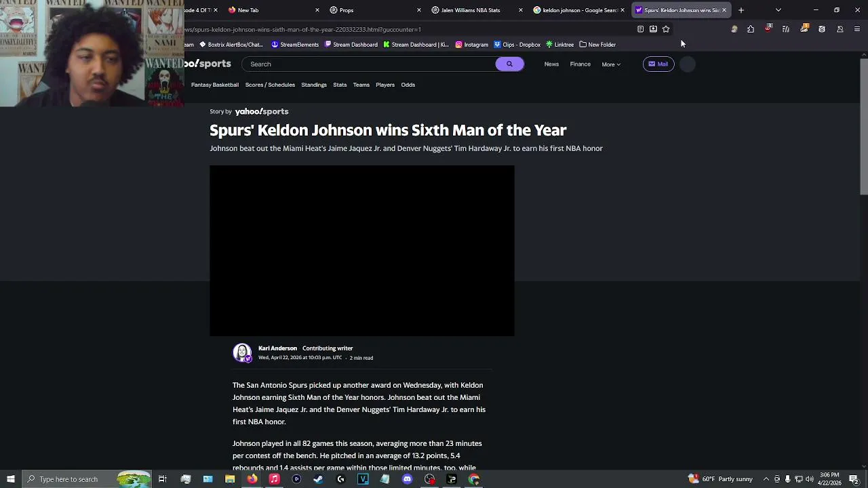Open the Botrix AlertBox/Chat bookmark
Image resolution: width=868 pixels, height=488 pixels.
click(x=231, y=45)
